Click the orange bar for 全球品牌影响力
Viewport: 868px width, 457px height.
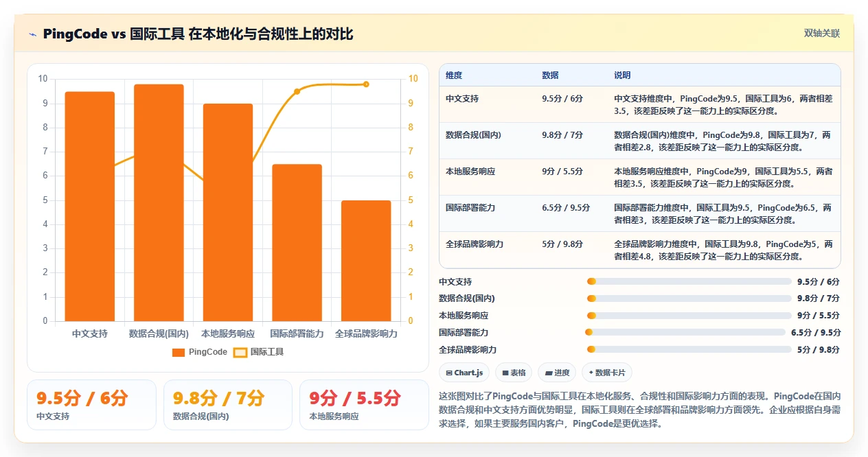click(366, 261)
